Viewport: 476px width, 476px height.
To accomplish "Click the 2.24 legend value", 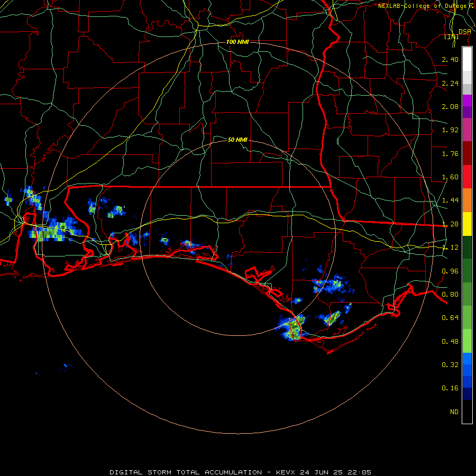I will [450, 83].
